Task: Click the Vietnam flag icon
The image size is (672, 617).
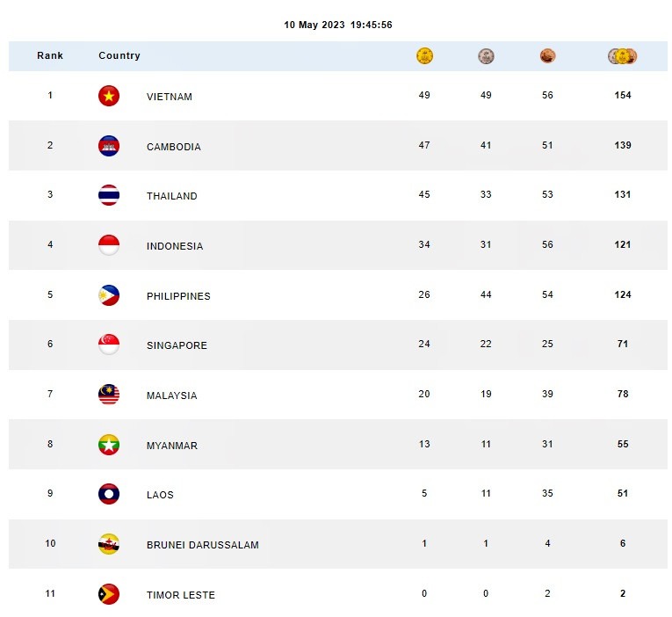Action: pos(109,96)
